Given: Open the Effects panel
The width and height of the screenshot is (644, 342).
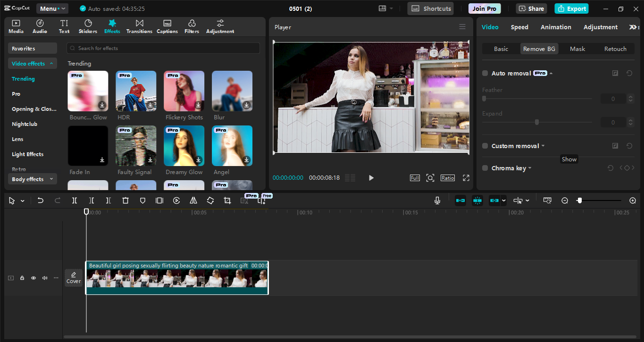Looking at the screenshot, I should (x=112, y=26).
